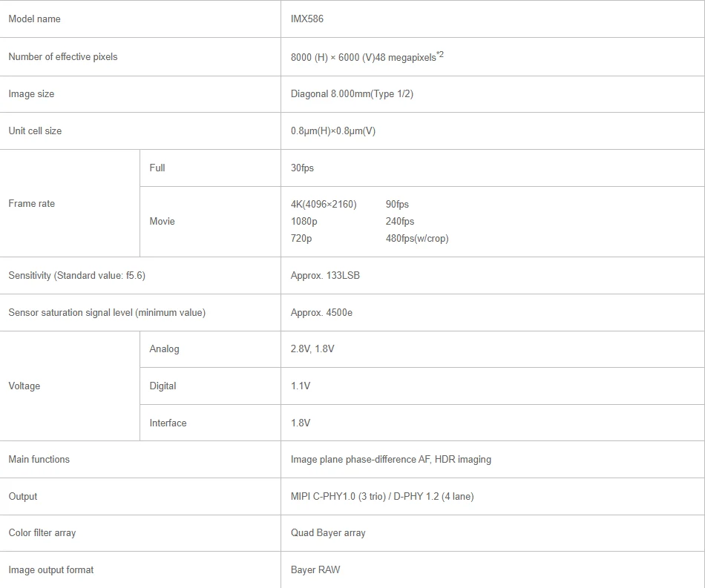Click the "Approx. 4500e" saturation value

click(321, 313)
